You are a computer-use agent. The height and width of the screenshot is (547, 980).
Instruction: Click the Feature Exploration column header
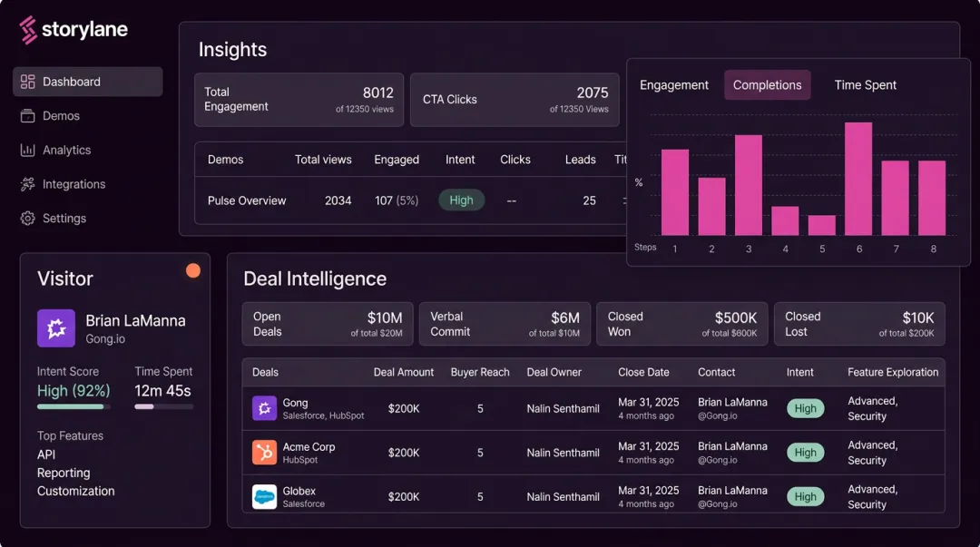893,372
